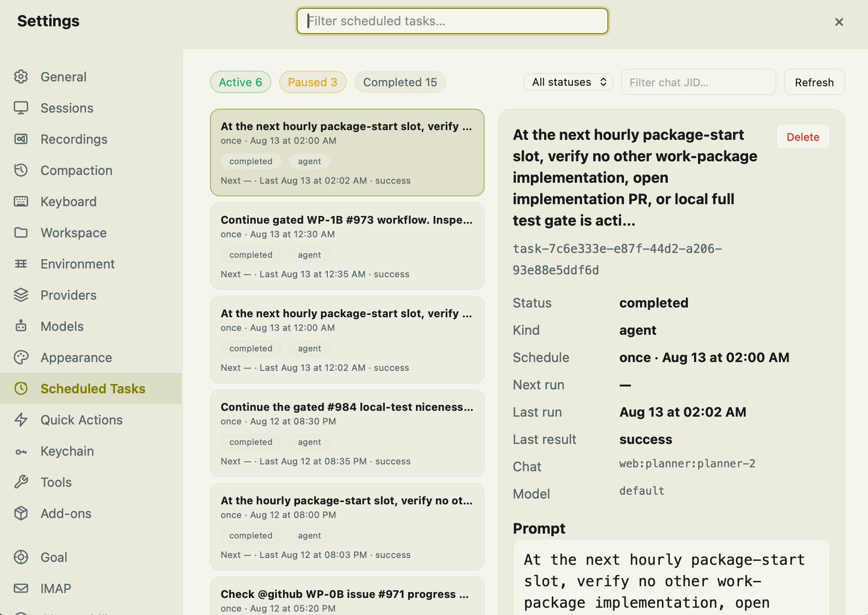Open Sessions settings
868x615 pixels.
pos(91,108)
